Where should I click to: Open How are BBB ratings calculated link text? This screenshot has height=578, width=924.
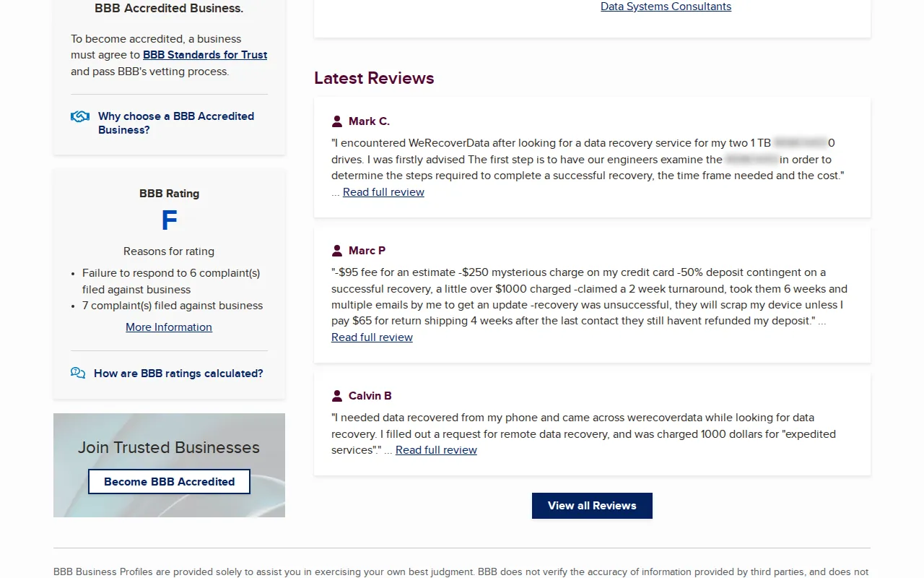coord(178,374)
